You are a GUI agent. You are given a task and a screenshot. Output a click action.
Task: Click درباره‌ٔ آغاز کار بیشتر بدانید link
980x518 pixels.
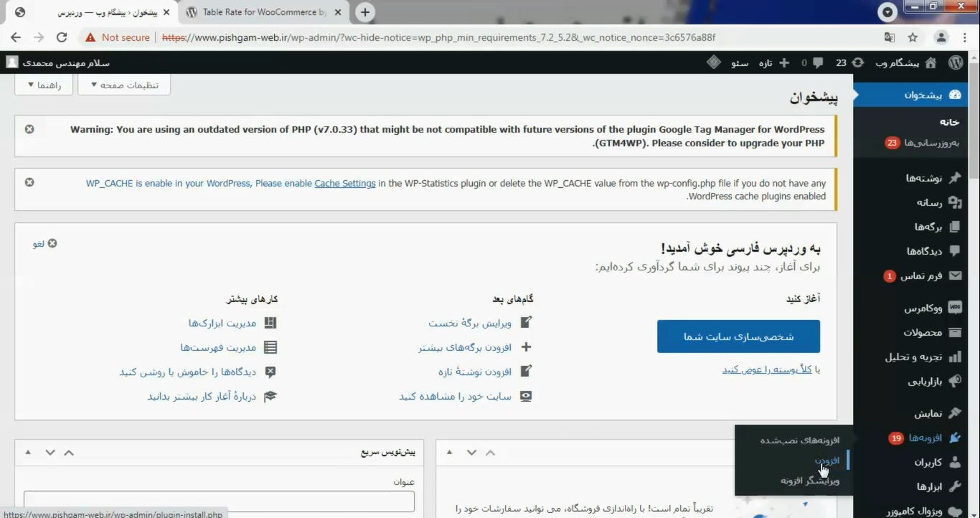tap(202, 396)
